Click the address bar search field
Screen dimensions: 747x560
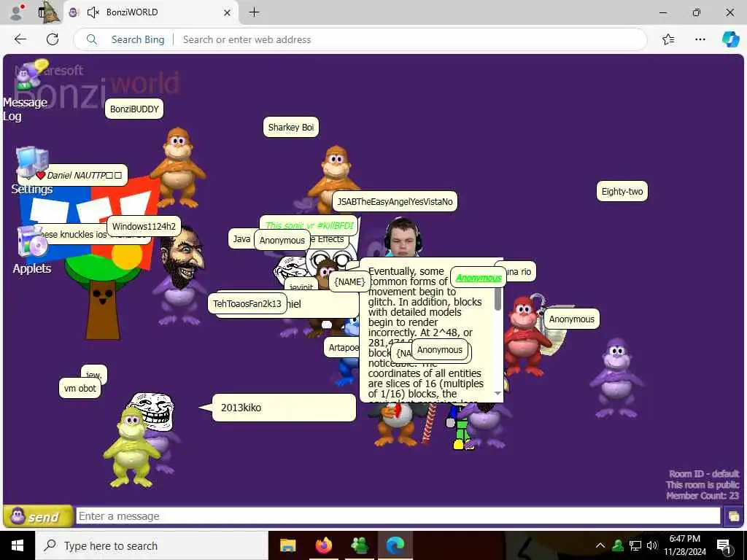[360, 39]
